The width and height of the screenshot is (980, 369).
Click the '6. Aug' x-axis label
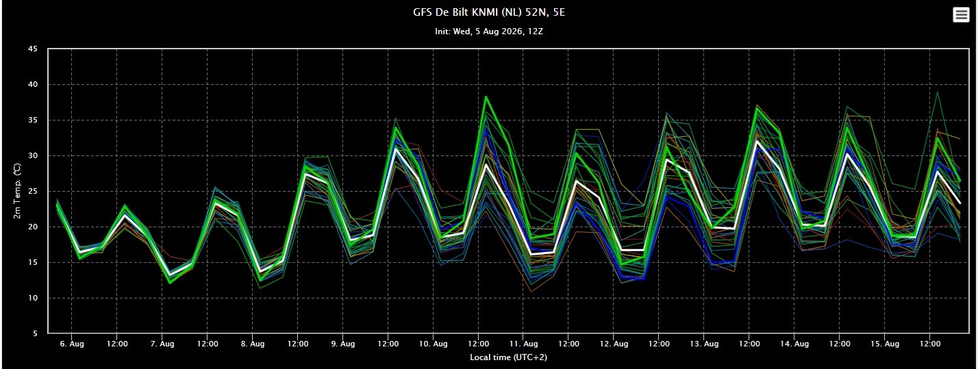[x=72, y=344]
